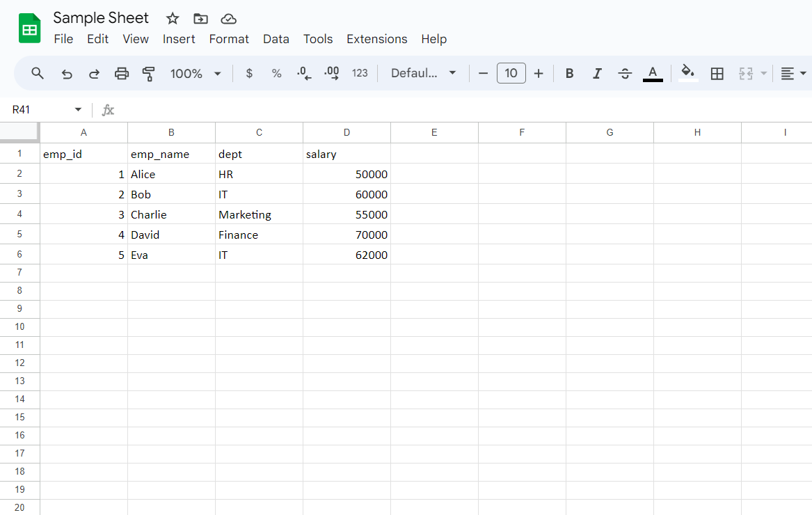Open the font dropdown showing Default
The image size is (812, 515).
pyautogui.click(x=423, y=73)
